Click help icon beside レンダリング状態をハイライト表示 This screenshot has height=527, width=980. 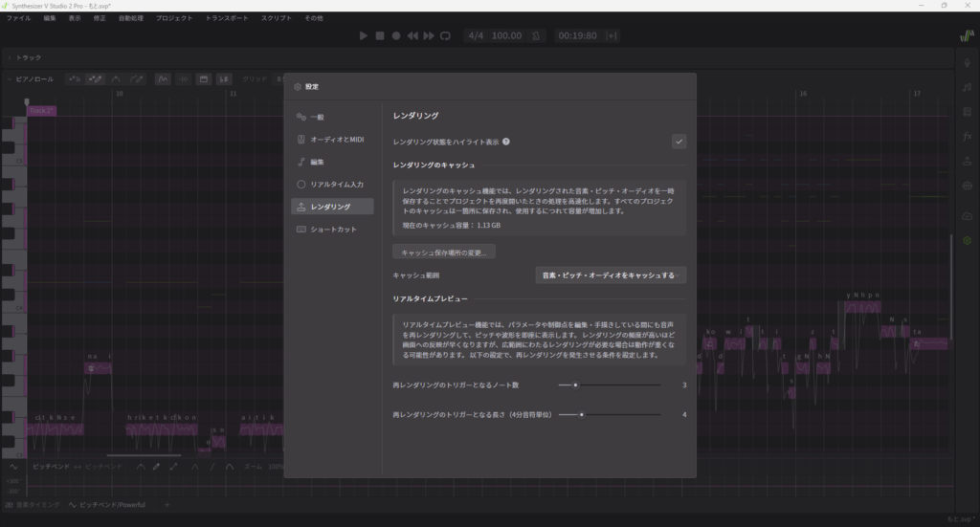[506, 142]
